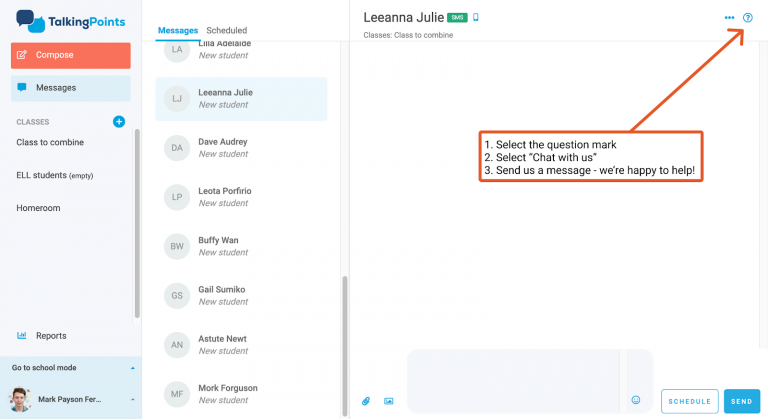Screen dimensions: 768x419
Task: Click GS avatar for Gail Sumiko
Action: [x=177, y=296]
